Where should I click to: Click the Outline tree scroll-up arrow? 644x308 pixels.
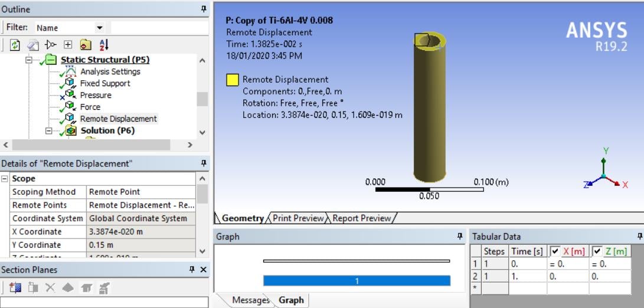coord(202,60)
